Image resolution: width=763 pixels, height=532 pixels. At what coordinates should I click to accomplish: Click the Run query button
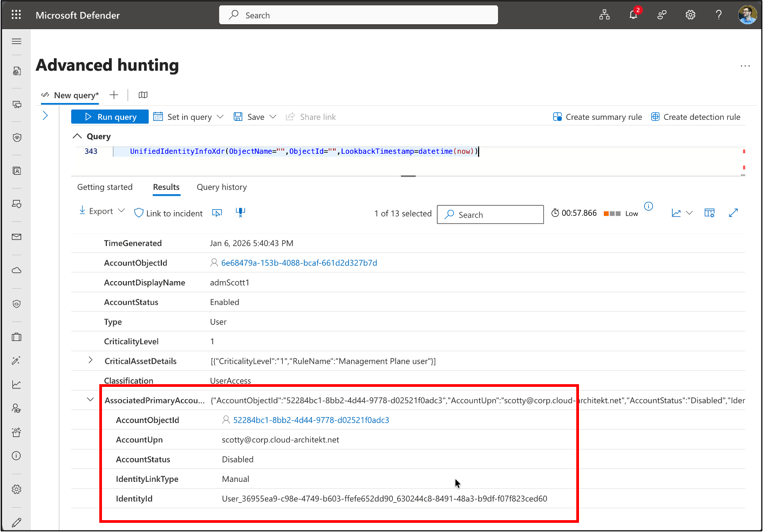(110, 117)
